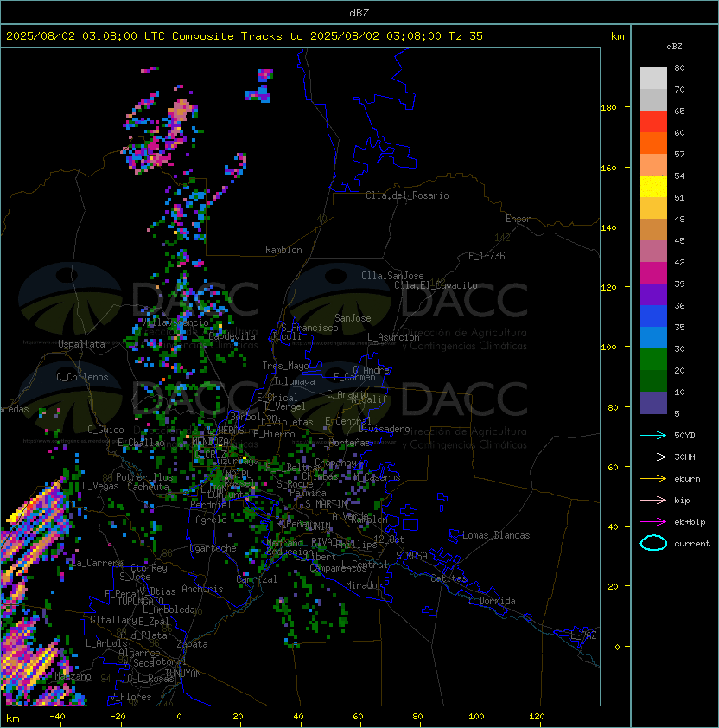This screenshot has height=728, width=719.
Task: Click the white 30HM arrow legend icon
Action: pyautogui.click(x=653, y=457)
